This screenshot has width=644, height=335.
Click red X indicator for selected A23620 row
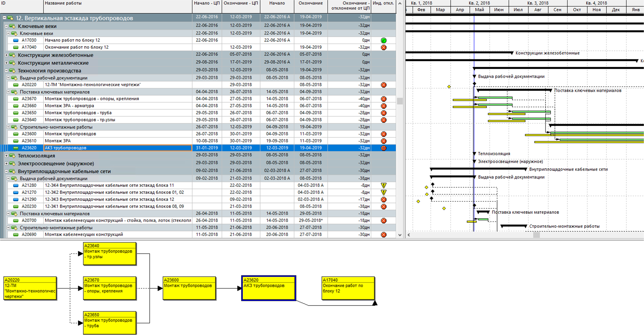tap(384, 148)
